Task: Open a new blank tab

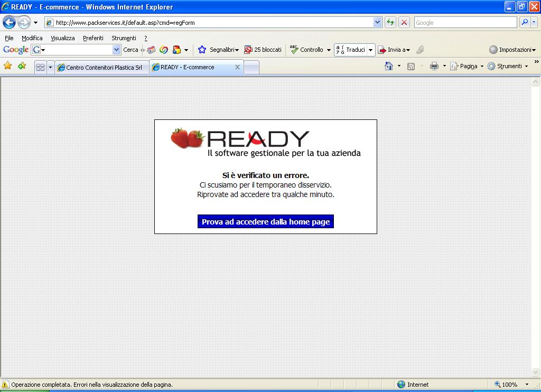Action: (251, 67)
